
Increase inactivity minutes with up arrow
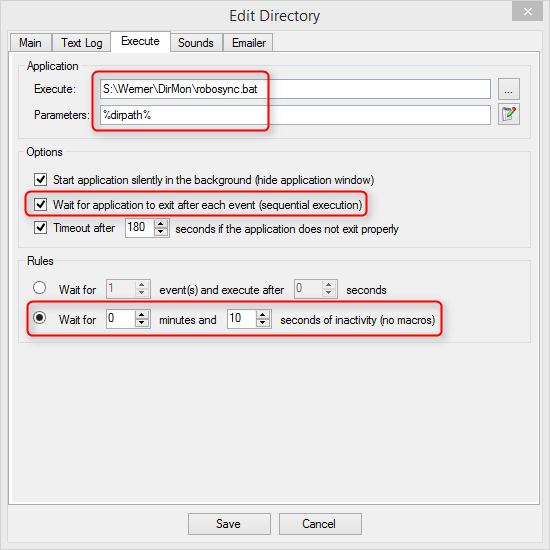tap(142, 315)
